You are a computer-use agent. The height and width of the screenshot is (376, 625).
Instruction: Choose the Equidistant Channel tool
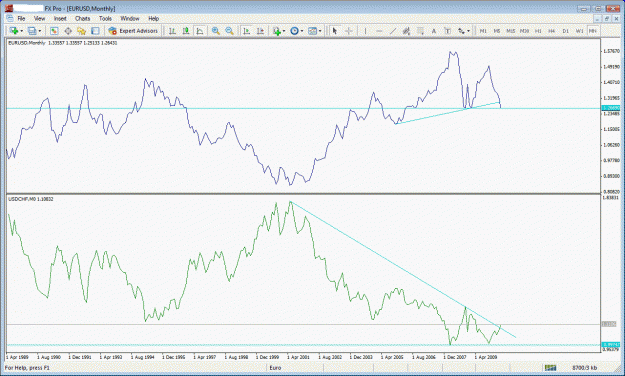[x=406, y=31]
